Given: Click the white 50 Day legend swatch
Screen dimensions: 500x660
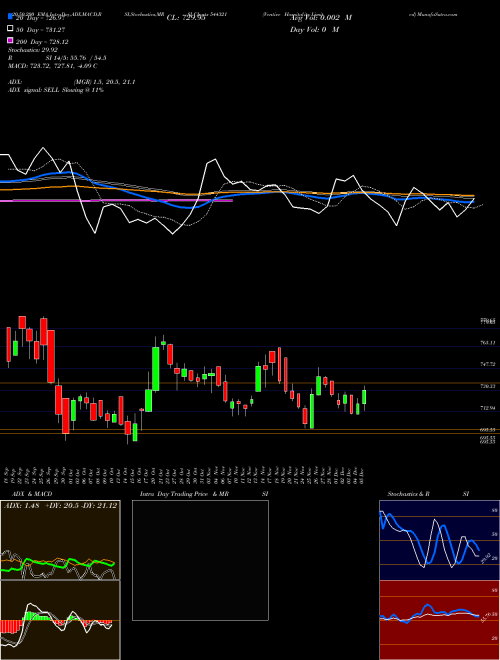Looking at the screenshot, I should [10, 29].
